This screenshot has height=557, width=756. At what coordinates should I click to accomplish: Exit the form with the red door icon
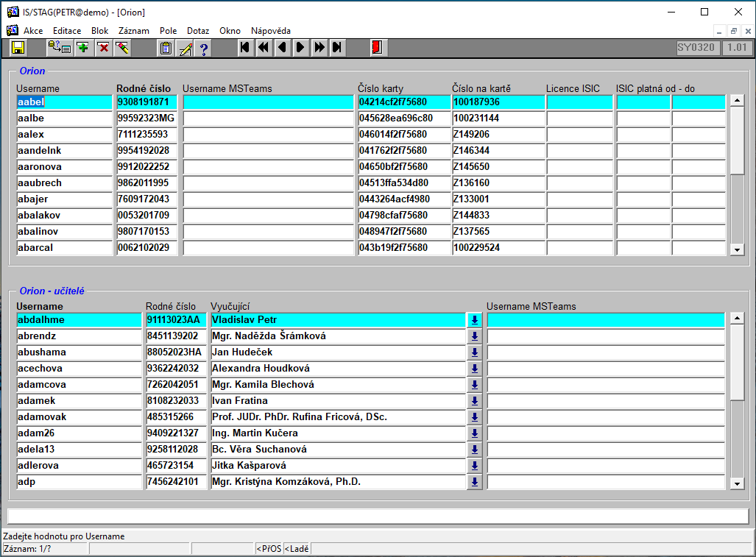click(377, 48)
